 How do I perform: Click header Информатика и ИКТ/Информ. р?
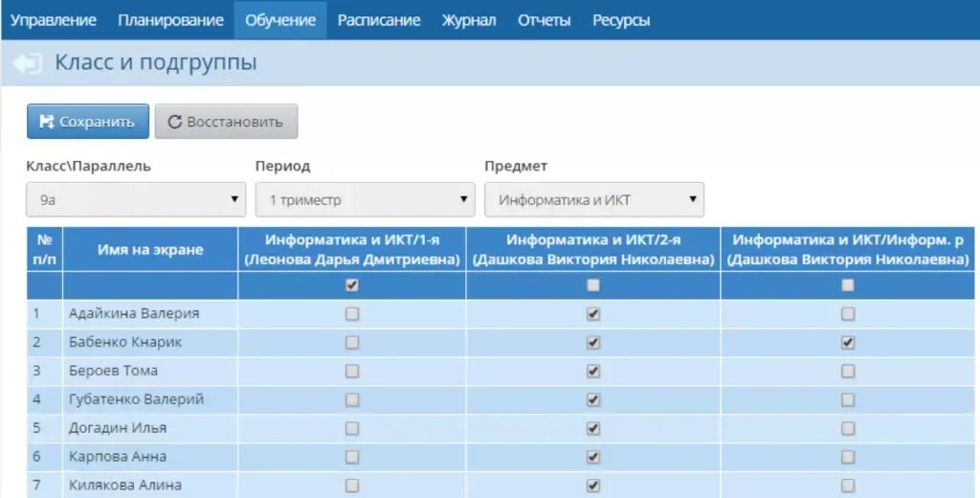click(848, 249)
